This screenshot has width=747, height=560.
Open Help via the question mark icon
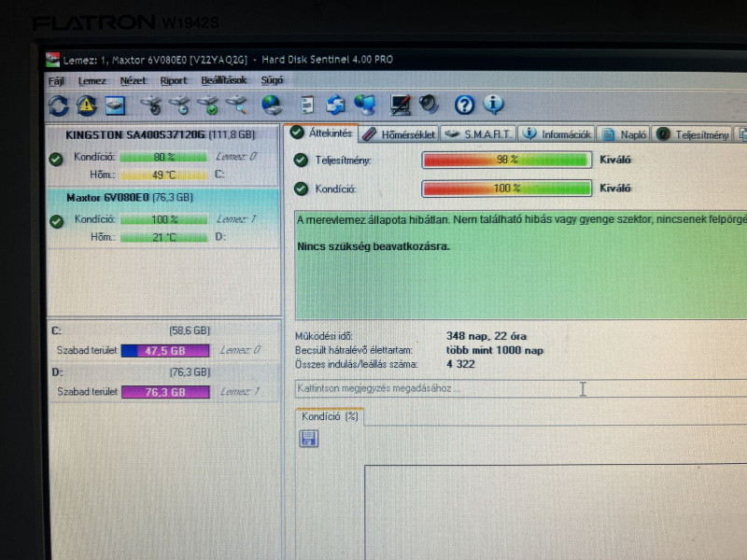tap(464, 105)
